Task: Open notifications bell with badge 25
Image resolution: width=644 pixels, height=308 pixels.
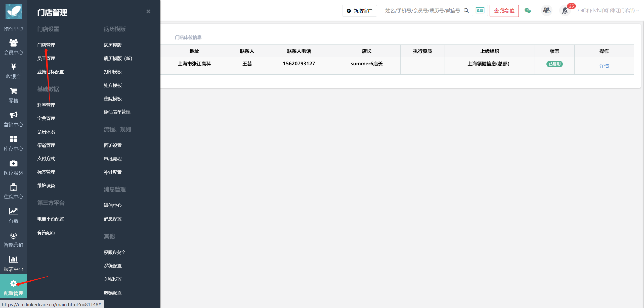Action: (565, 11)
